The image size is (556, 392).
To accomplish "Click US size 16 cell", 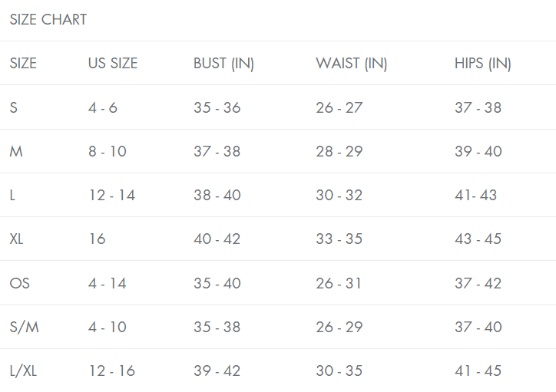I will coord(97,239).
